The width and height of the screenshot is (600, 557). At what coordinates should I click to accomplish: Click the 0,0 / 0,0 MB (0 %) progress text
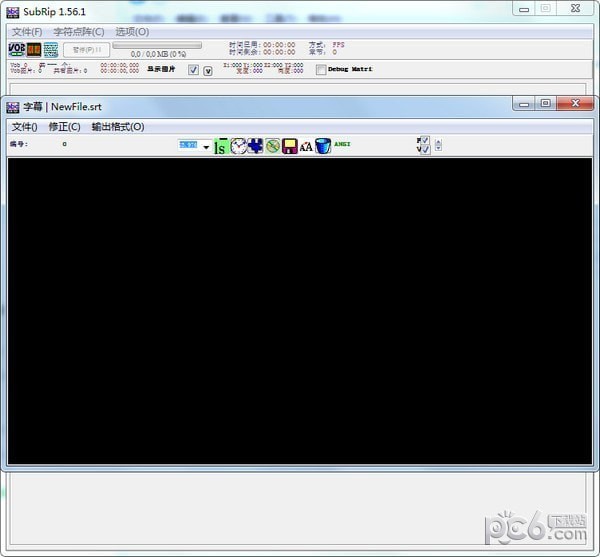[x=158, y=54]
